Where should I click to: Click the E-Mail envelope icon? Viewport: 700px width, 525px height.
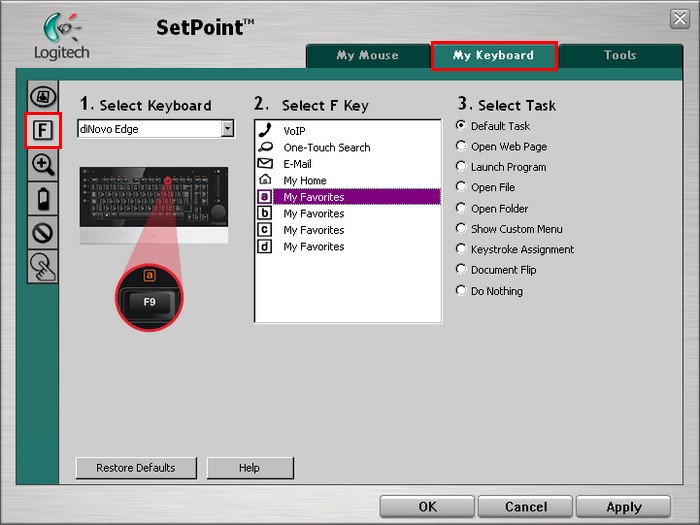pyautogui.click(x=265, y=163)
